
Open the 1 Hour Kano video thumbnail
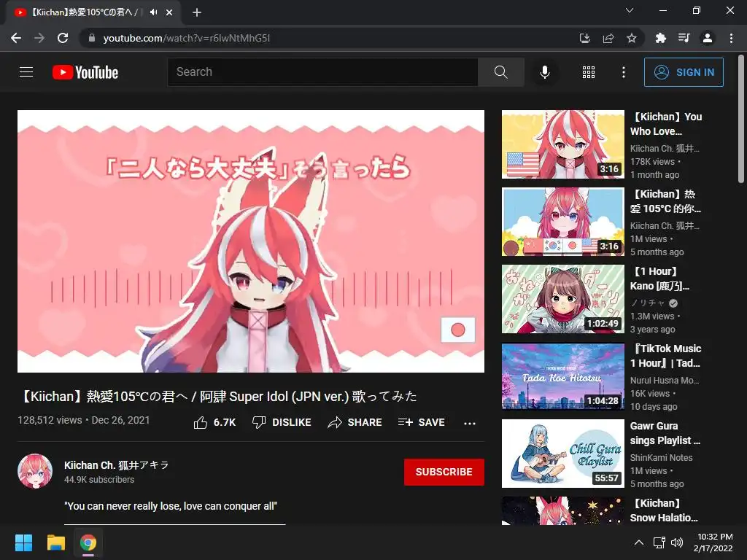tap(563, 299)
